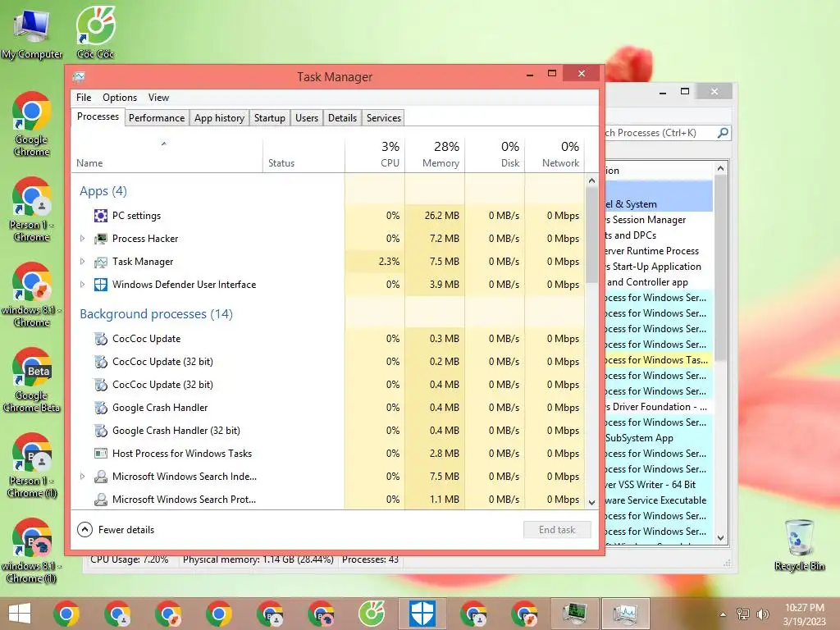Select the first CocCoc Update (32 bit) row
Image resolution: width=840 pixels, height=630 pixels.
point(327,362)
